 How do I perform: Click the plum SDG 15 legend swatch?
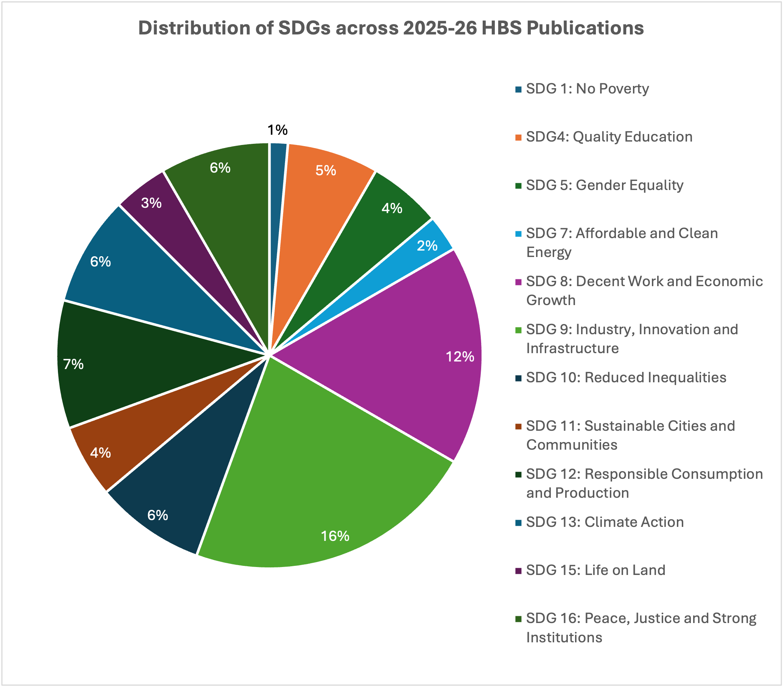coord(518,571)
